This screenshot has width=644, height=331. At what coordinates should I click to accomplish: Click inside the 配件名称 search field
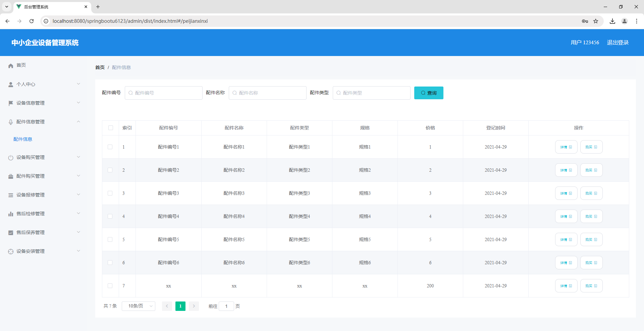(x=267, y=93)
